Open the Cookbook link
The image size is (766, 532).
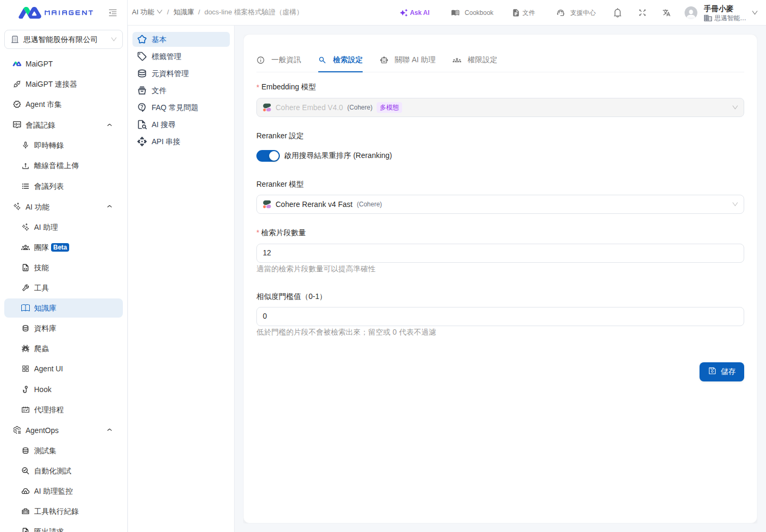472,13
